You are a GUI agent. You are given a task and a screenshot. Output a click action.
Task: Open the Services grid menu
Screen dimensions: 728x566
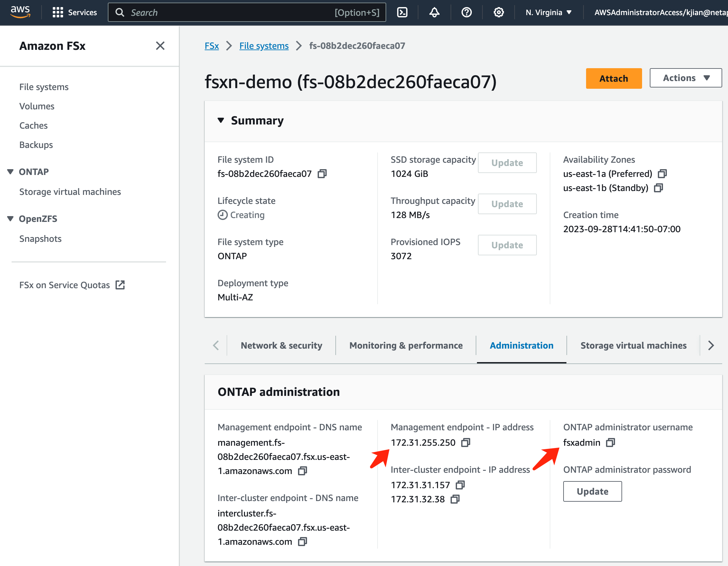[75, 12]
